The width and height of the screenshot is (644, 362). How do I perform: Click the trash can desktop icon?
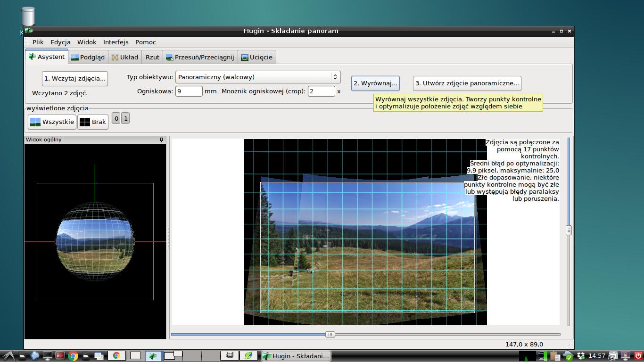click(x=28, y=16)
